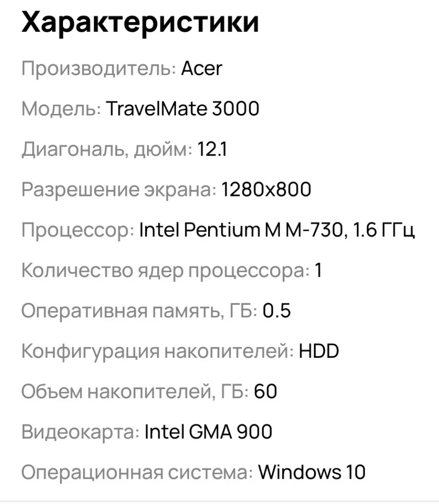Viewport: 439px width, 504px height.
Task: Select the Модель label
Action: pos(60,108)
